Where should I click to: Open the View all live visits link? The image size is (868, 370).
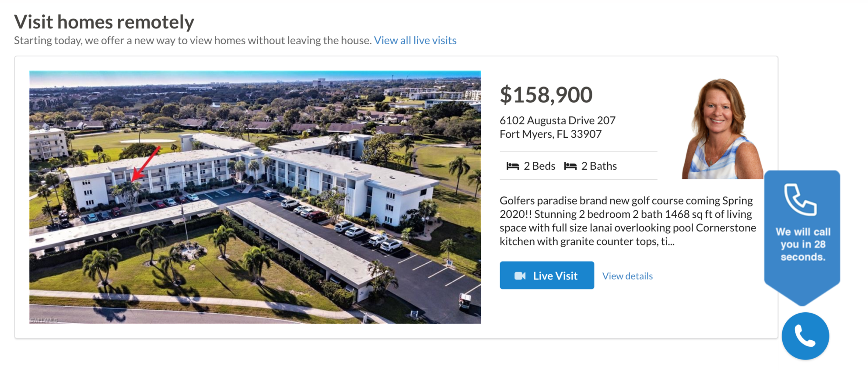[x=415, y=40]
